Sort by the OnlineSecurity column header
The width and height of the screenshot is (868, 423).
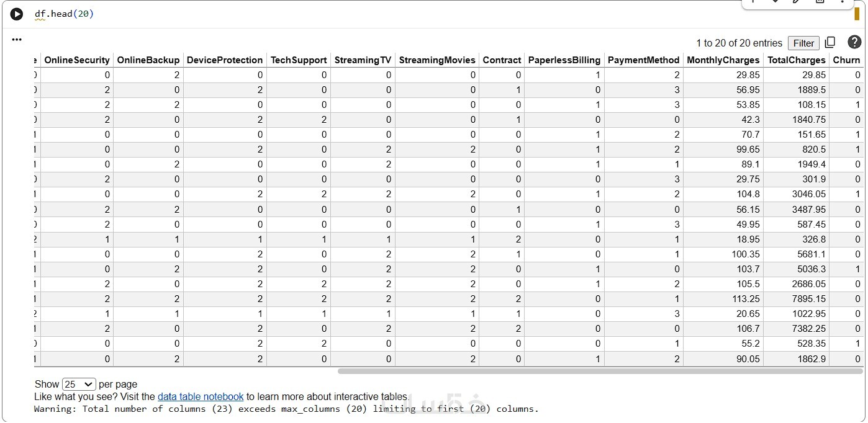click(77, 60)
